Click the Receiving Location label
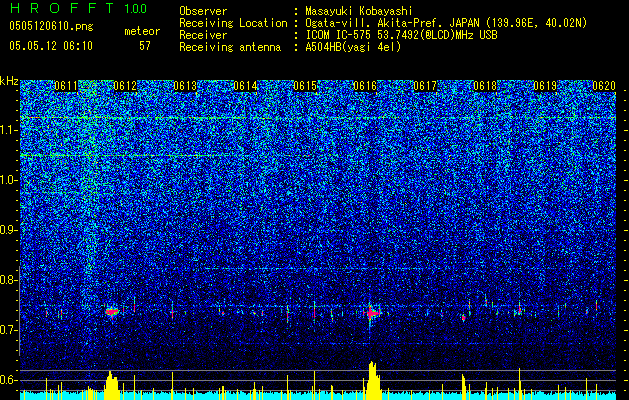This screenshot has width=629, height=400. pyautogui.click(x=233, y=23)
